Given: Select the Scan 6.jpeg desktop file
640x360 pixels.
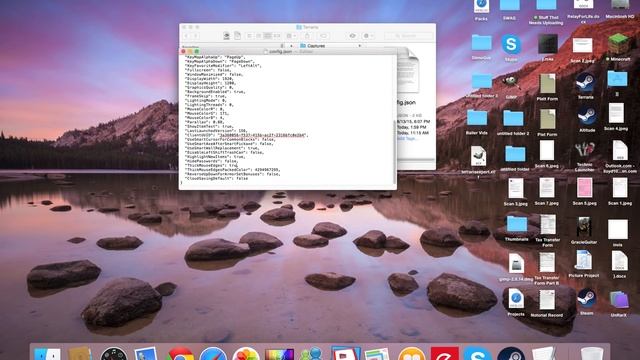Looking at the screenshot, I should pos(547,150).
